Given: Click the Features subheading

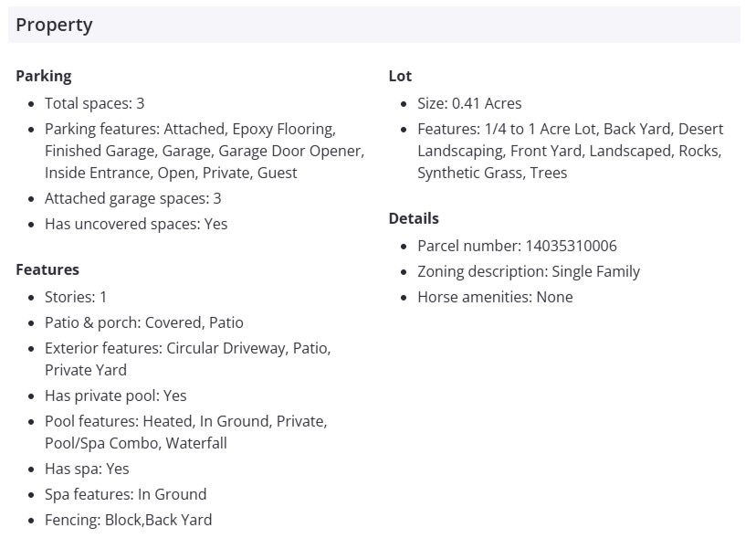Looking at the screenshot, I should tap(47, 269).
